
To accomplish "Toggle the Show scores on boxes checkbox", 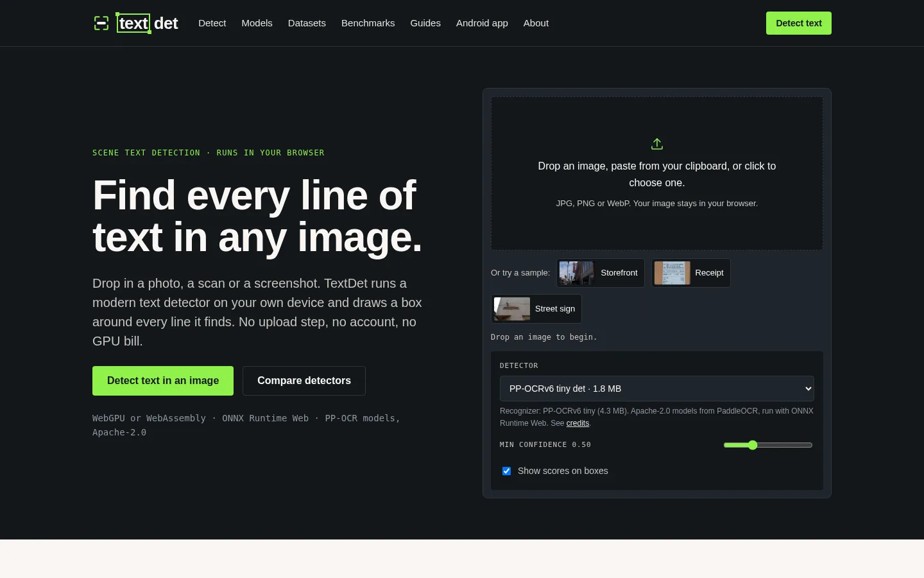I will click(506, 471).
